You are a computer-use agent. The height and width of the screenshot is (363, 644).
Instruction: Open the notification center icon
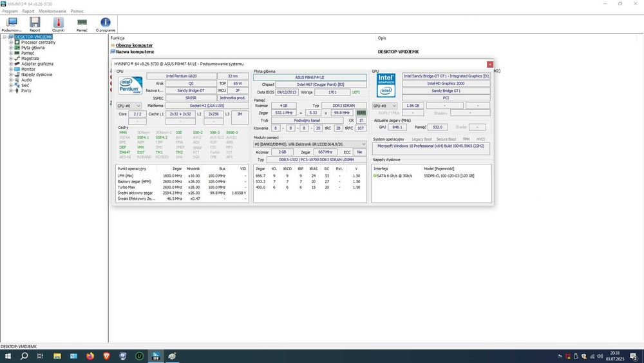tap(634, 357)
